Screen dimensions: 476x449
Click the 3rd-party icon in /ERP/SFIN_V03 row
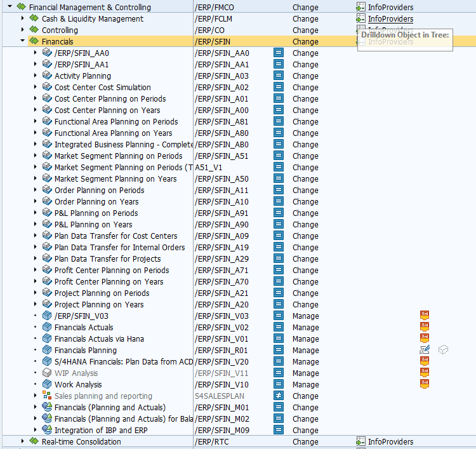(425, 316)
